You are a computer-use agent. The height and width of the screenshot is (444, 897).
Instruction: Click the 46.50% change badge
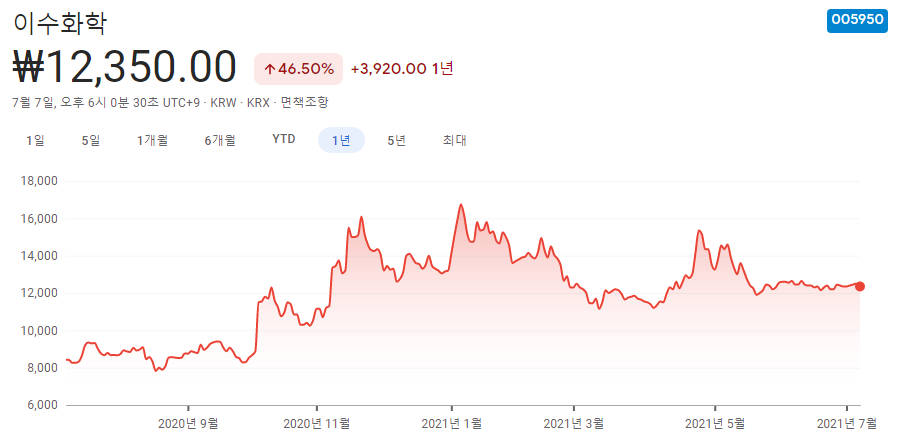(x=298, y=69)
